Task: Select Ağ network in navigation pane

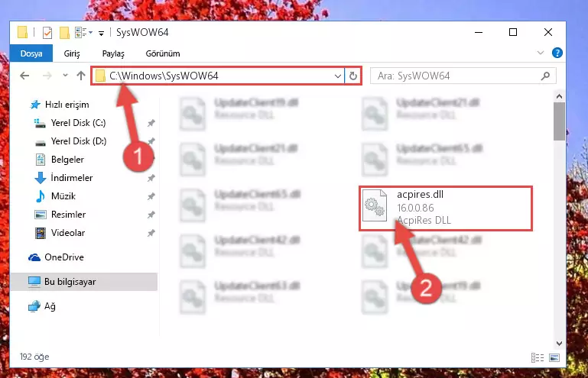Action: coord(41,306)
